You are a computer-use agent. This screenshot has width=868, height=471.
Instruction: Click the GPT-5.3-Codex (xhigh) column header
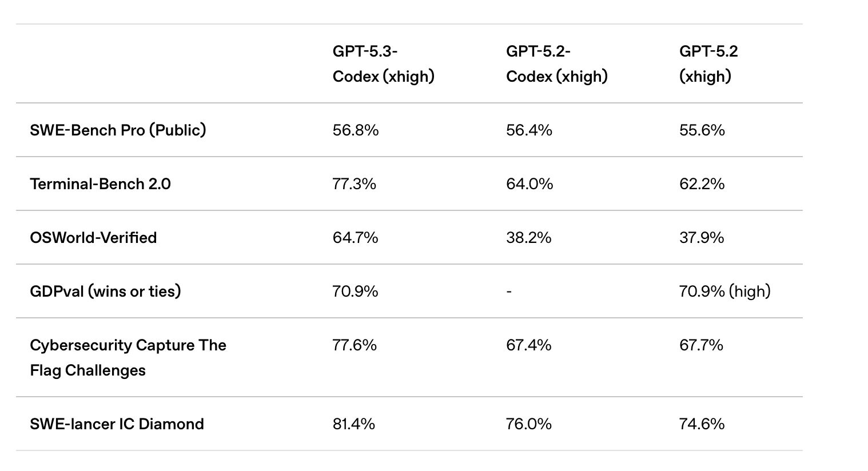(x=383, y=63)
